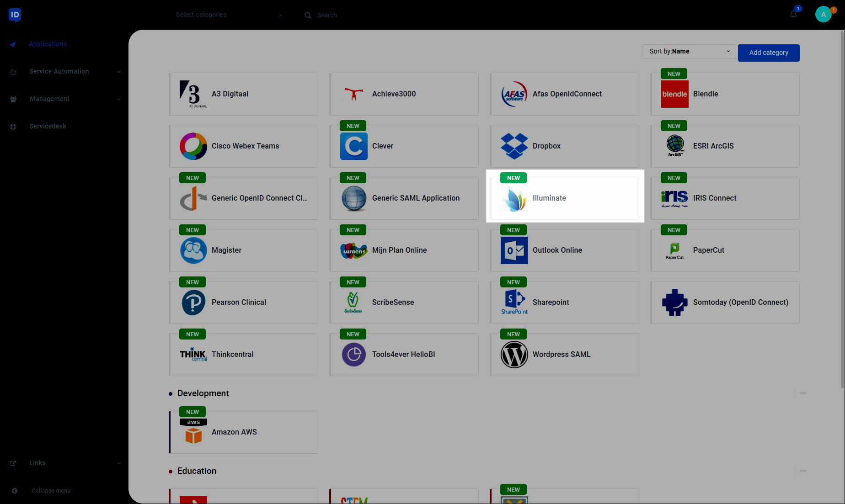Click the Education section heading
This screenshot has height=504, width=845.
click(x=197, y=471)
